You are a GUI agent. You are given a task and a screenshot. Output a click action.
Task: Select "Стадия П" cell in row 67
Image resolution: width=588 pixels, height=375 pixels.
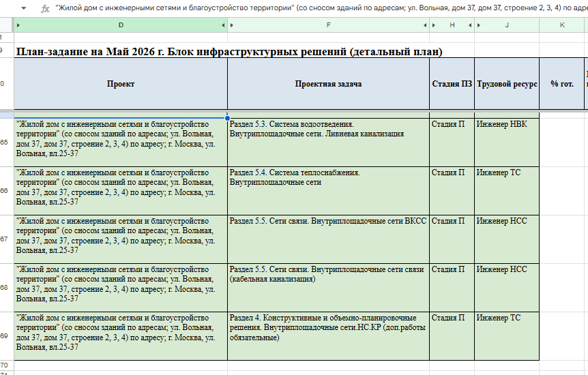pos(452,239)
